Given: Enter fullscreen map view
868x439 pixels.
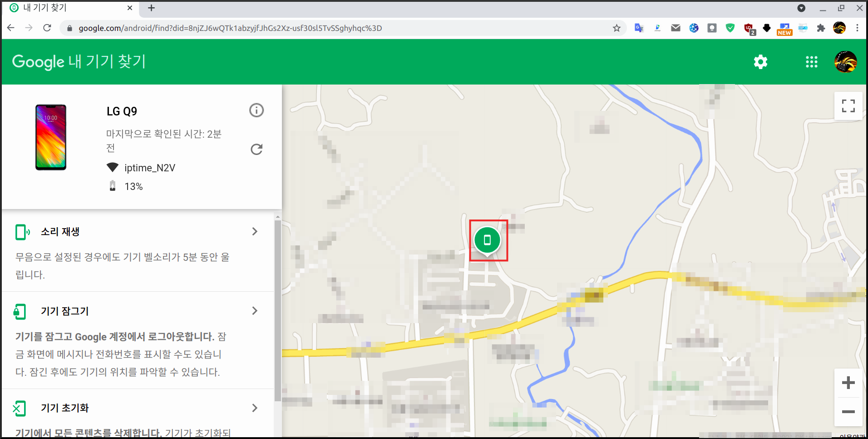Looking at the screenshot, I should point(848,106).
